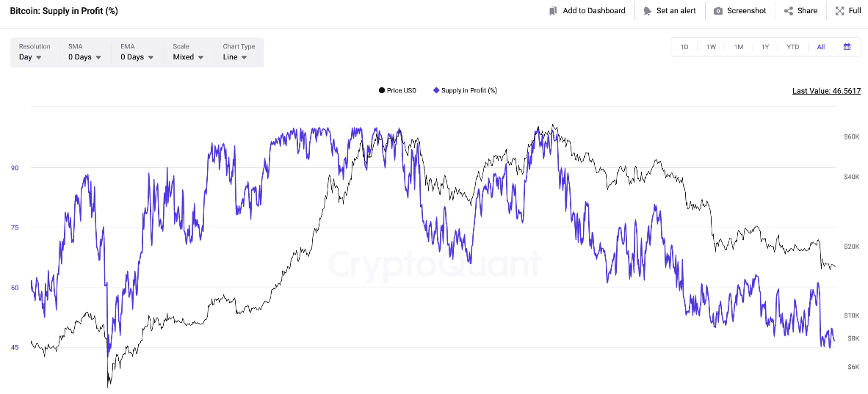Viewport: 868px width, 394px height.
Task: Open the calendar date range picker
Action: click(x=847, y=47)
